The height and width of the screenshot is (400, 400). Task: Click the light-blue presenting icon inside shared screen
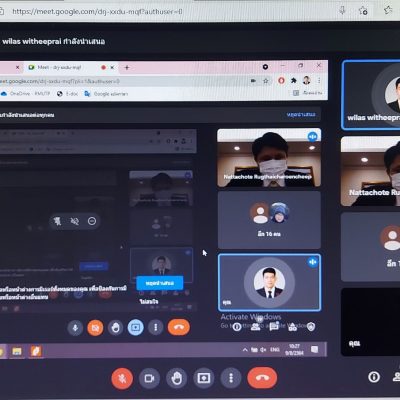point(135,328)
